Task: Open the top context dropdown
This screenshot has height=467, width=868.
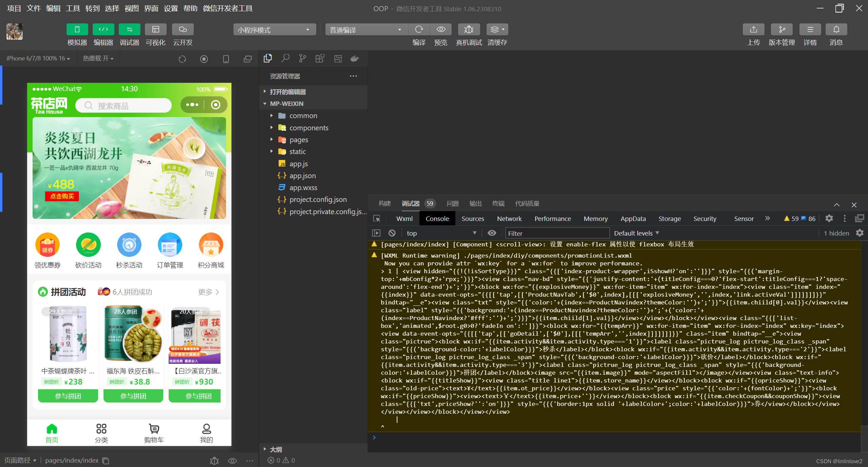Action: (x=441, y=233)
